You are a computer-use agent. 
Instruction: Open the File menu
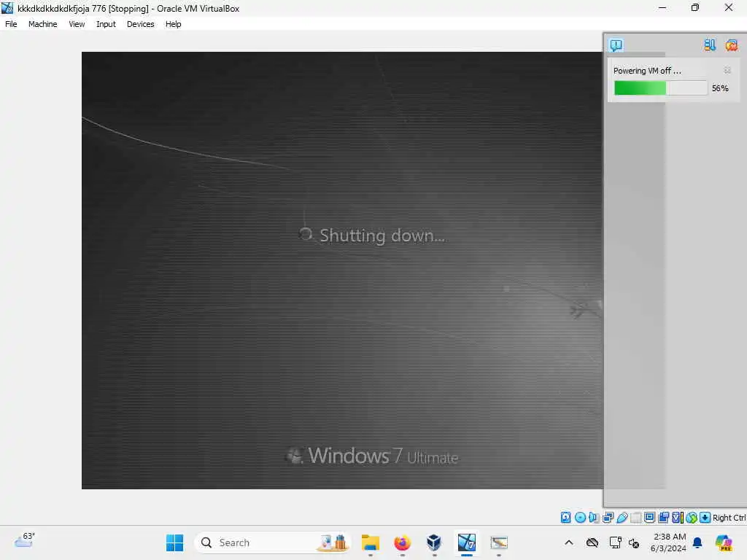click(11, 24)
